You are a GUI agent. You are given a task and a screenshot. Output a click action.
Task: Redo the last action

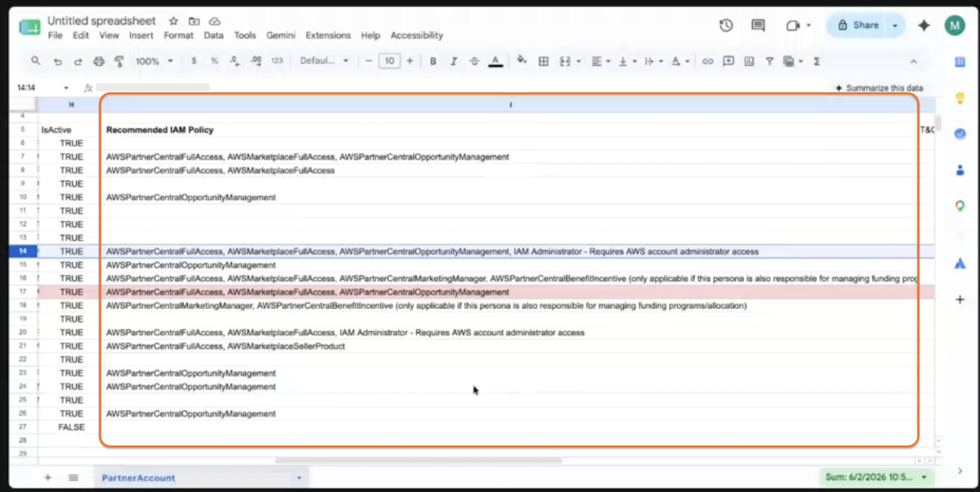(78, 62)
